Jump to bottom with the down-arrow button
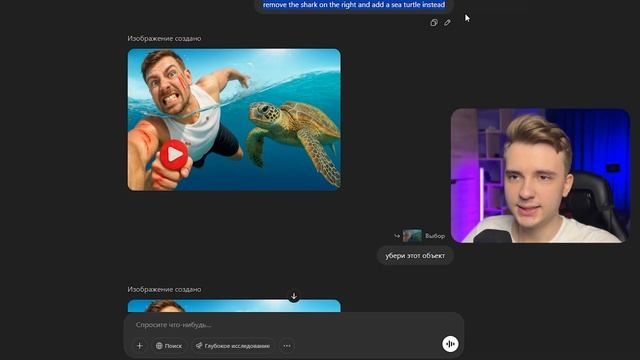The height and width of the screenshot is (360, 640). pos(294,296)
